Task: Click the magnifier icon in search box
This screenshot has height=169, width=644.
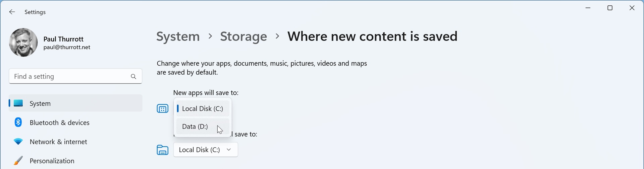Action: [133, 77]
